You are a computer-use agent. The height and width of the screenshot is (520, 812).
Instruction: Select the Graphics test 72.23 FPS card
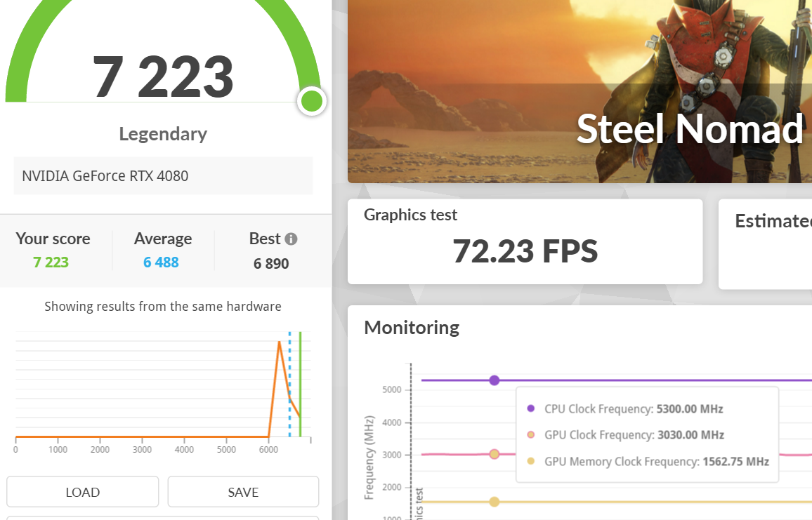pos(525,241)
